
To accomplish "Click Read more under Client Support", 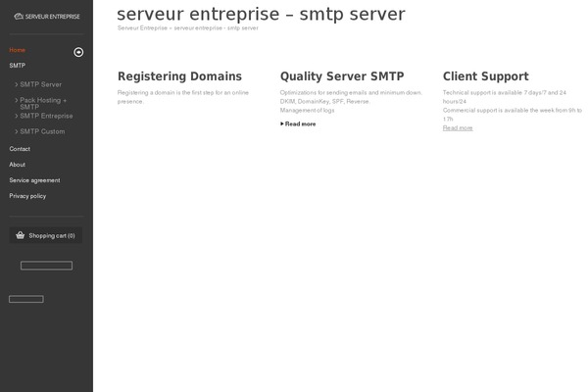I will [458, 128].
